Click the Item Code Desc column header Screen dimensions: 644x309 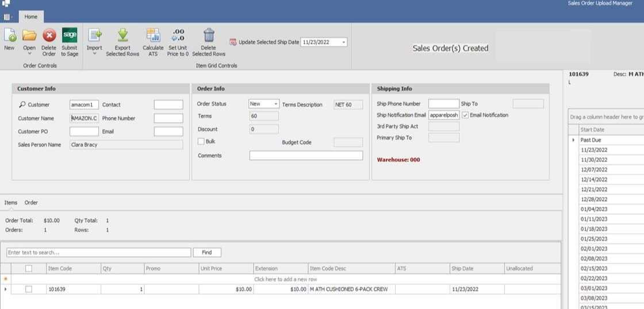(x=351, y=268)
